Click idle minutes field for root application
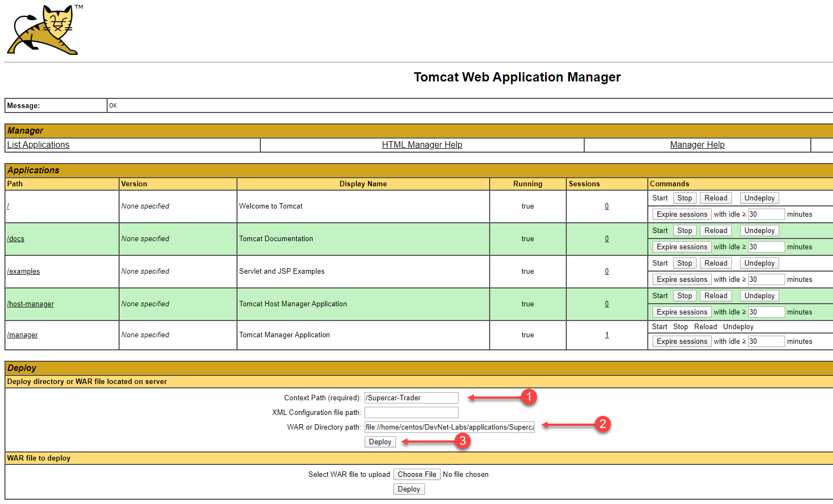 click(766, 215)
